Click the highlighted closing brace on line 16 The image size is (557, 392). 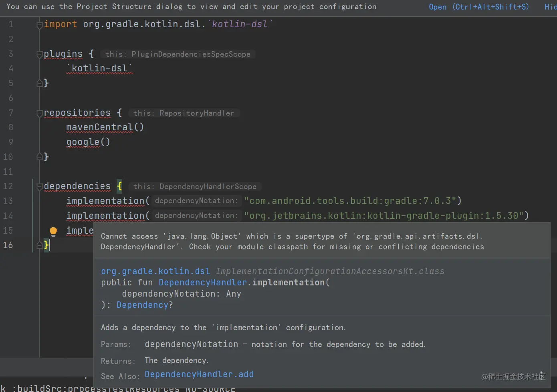click(x=46, y=245)
